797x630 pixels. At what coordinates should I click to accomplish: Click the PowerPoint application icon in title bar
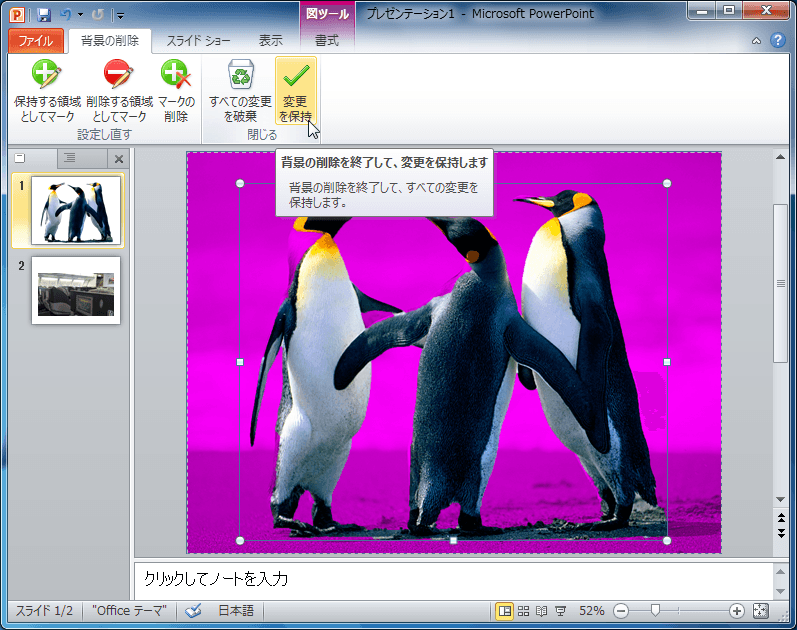tap(17, 14)
